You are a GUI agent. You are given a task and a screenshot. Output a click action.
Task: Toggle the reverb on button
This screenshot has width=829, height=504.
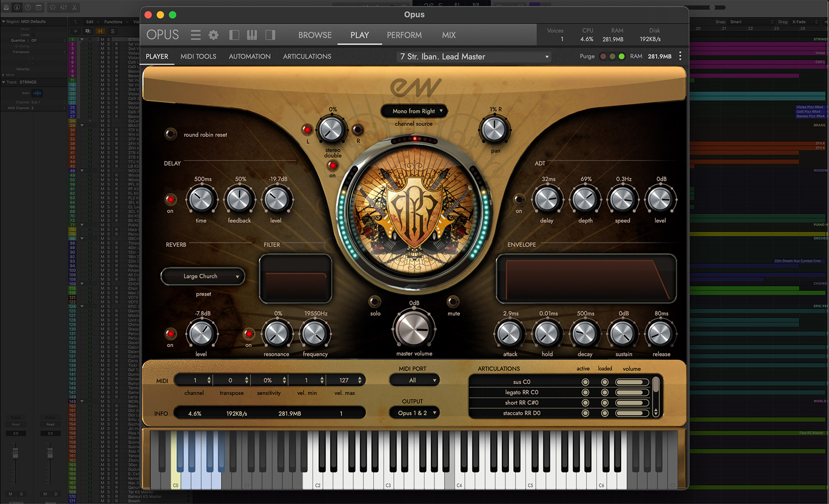(171, 333)
